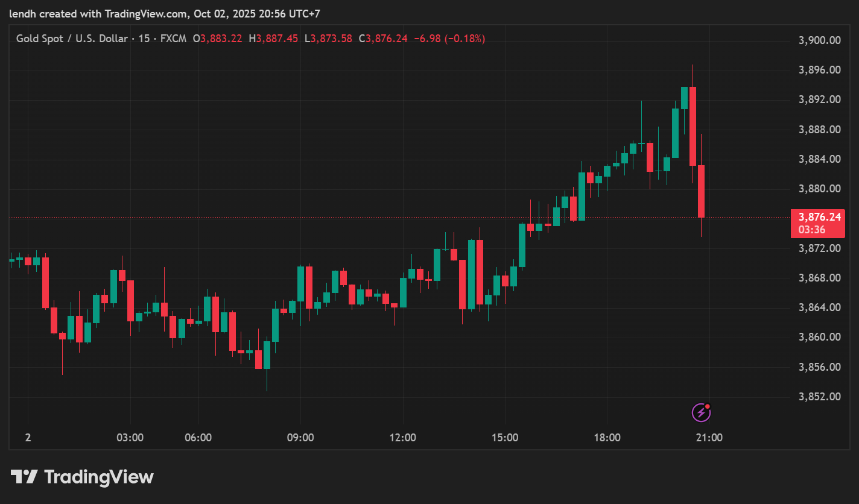The width and height of the screenshot is (859, 504).
Task: Click the date label 2 on time axis
Action: 28,438
